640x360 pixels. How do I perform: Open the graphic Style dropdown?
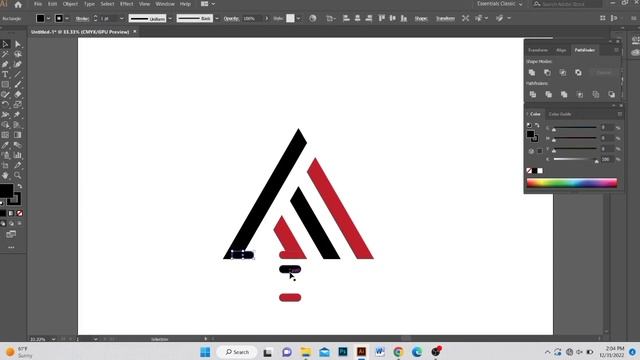point(298,18)
